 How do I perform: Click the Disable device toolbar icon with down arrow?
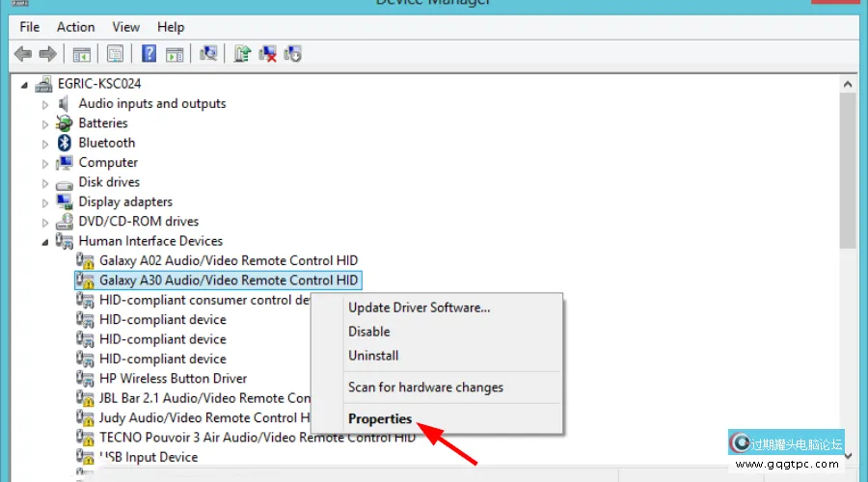pos(293,54)
